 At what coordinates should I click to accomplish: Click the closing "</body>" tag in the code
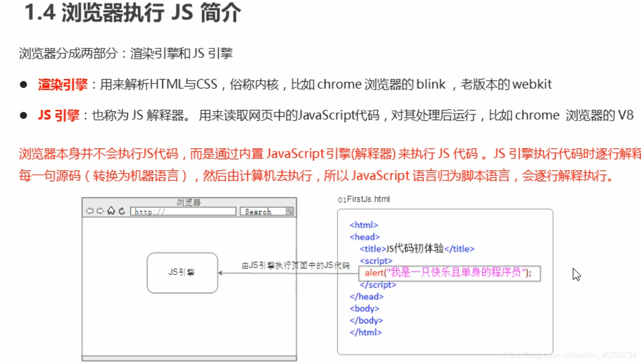coord(366,321)
